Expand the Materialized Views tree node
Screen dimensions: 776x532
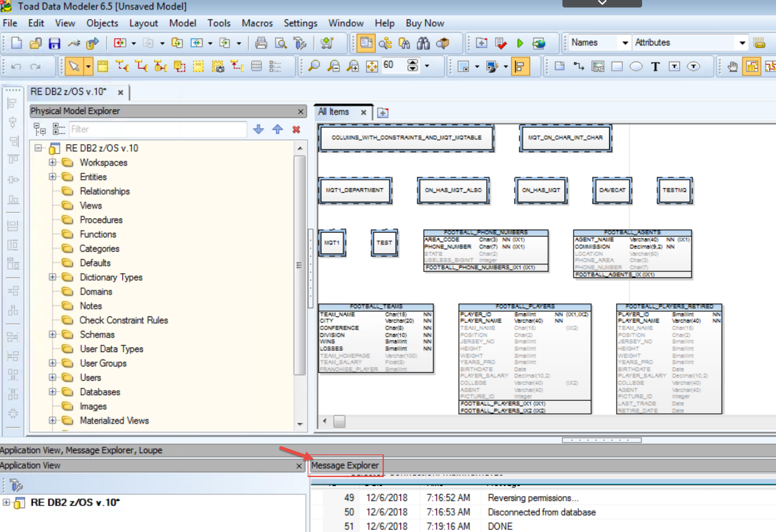[x=52, y=421]
